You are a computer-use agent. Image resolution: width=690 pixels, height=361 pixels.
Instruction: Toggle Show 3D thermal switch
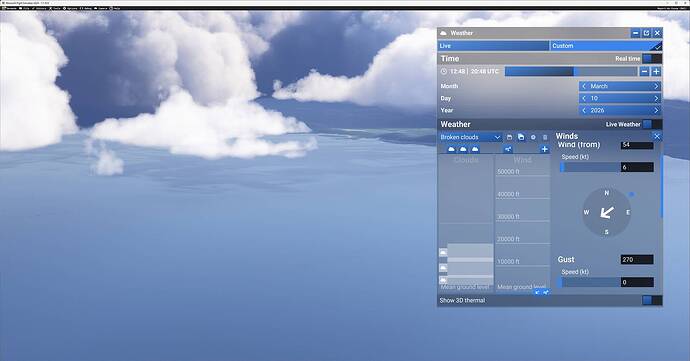click(x=652, y=300)
